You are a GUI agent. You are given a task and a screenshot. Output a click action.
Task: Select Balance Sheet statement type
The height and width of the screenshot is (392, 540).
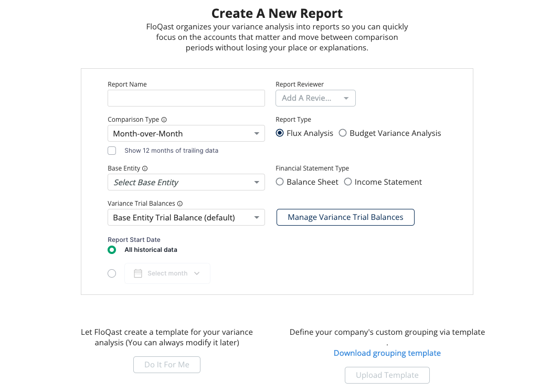[x=280, y=182]
